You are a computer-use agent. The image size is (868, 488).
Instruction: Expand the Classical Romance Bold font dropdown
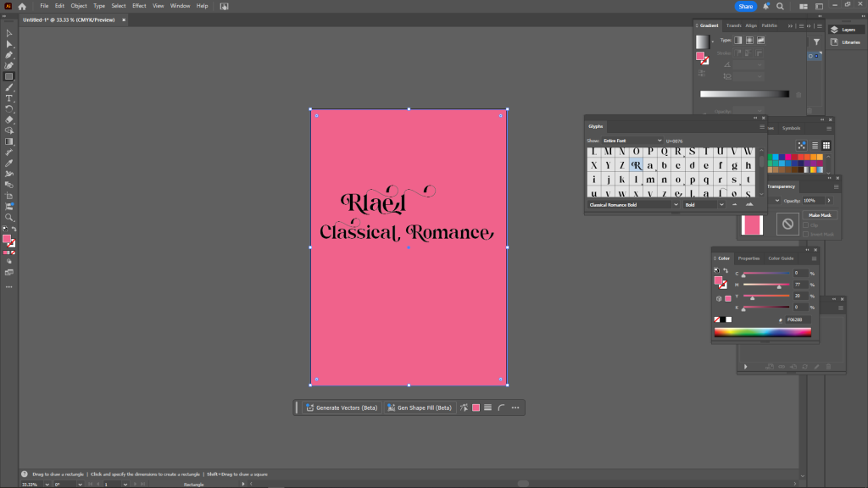[x=676, y=204]
